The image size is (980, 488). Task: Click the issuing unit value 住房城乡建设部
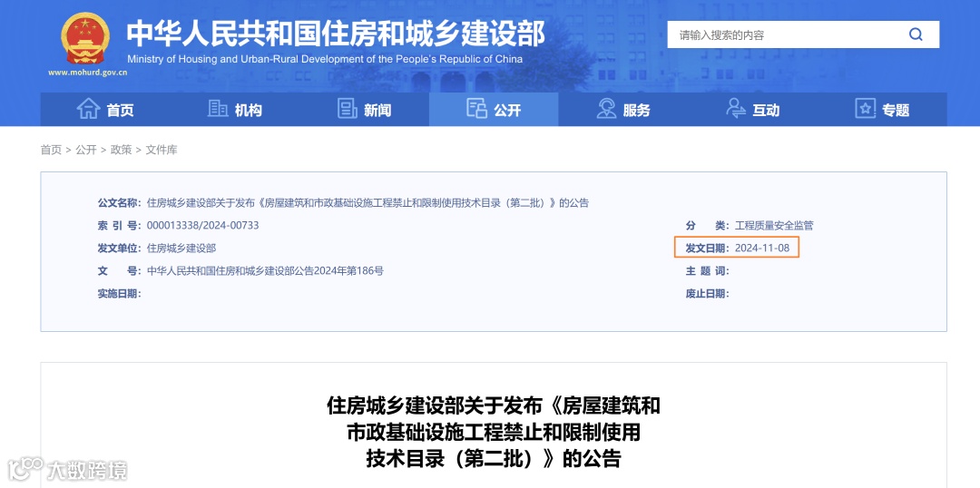click(x=181, y=248)
